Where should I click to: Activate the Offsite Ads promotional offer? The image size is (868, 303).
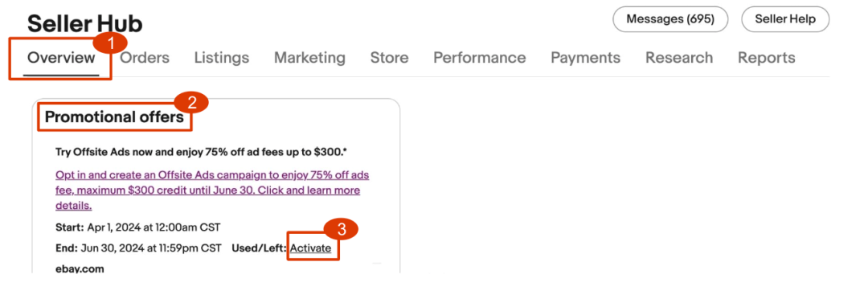310,248
